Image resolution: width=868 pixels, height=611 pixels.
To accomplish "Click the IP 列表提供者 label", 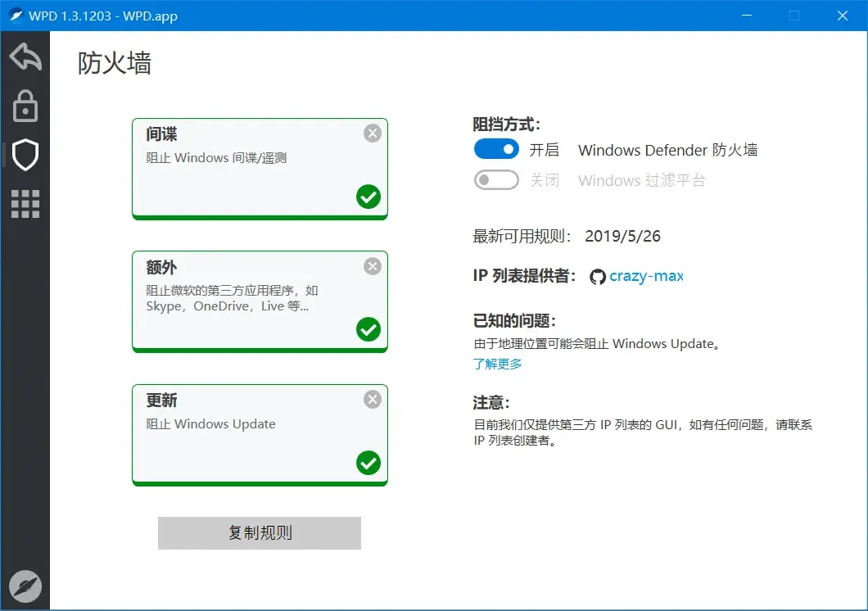I will (x=524, y=276).
